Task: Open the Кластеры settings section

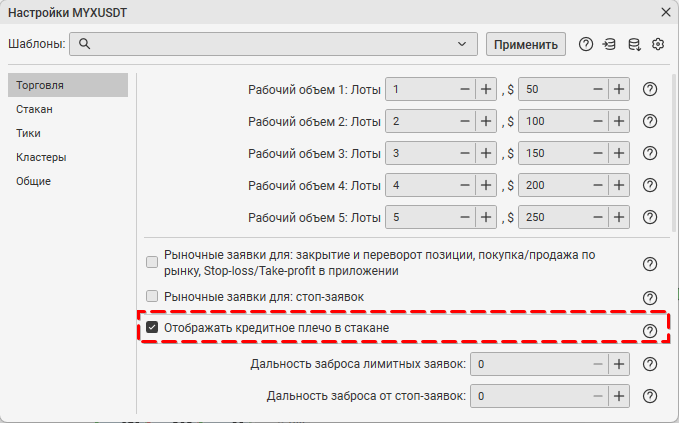Action: (68, 157)
